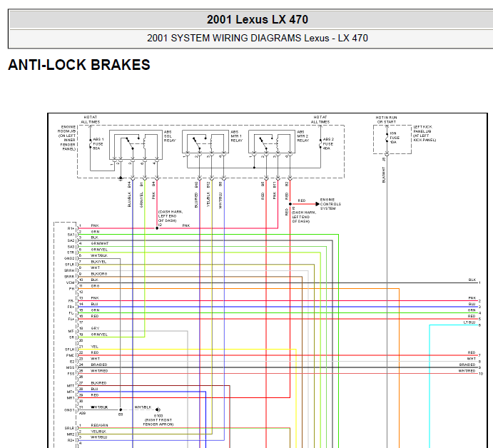Click the "MSS" connector pin label
This screenshot has width=493, height=448.
[71, 367]
